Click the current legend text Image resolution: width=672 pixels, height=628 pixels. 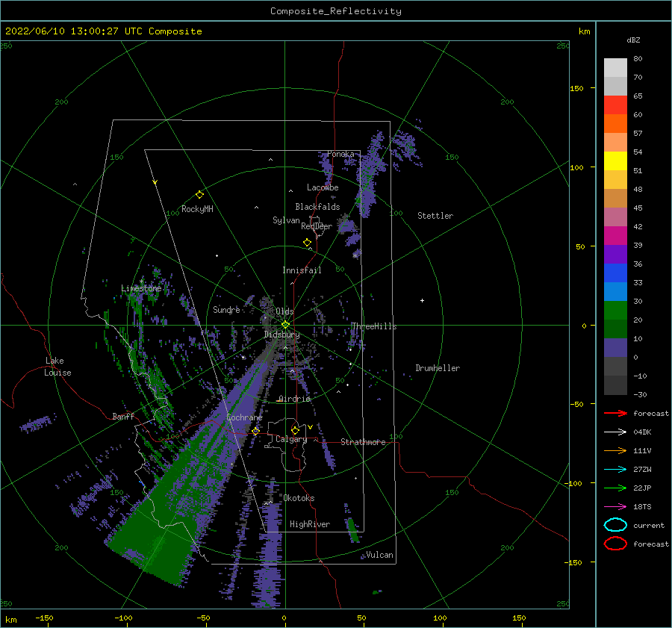pos(649,525)
